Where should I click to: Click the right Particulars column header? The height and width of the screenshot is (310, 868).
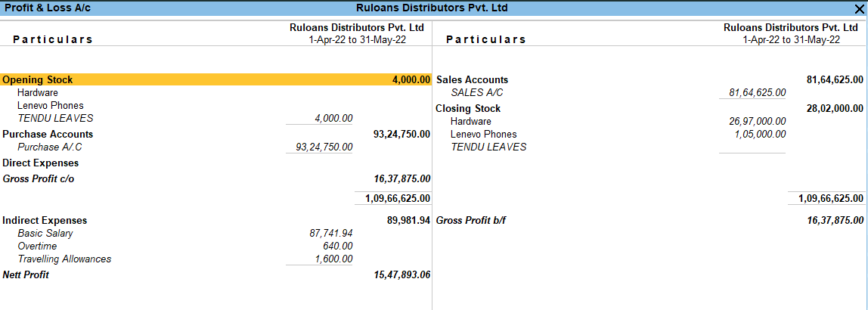coord(485,39)
